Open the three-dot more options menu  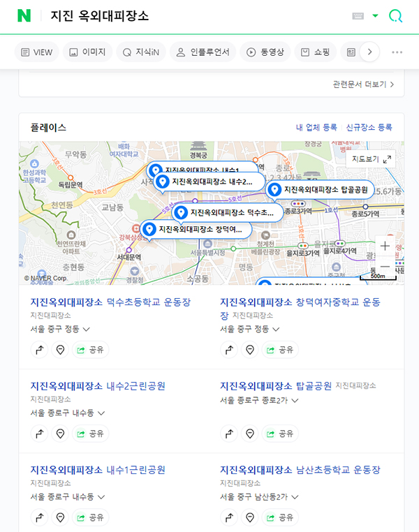(x=397, y=52)
